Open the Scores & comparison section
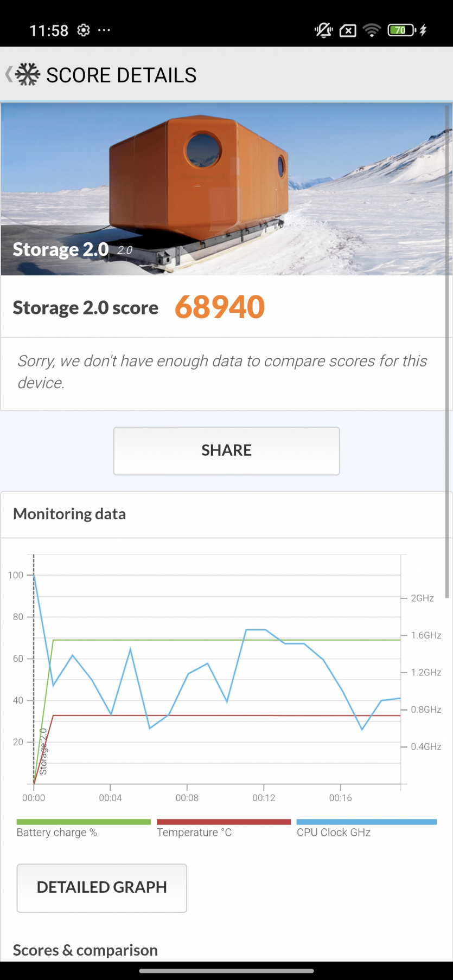Image resolution: width=453 pixels, height=980 pixels. click(x=85, y=950)
